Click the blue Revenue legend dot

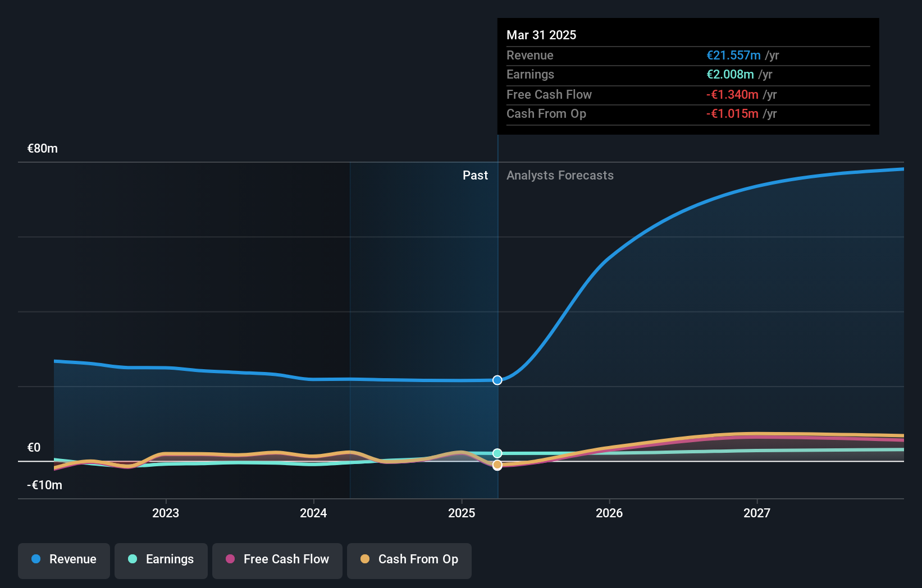pos(36,559)
